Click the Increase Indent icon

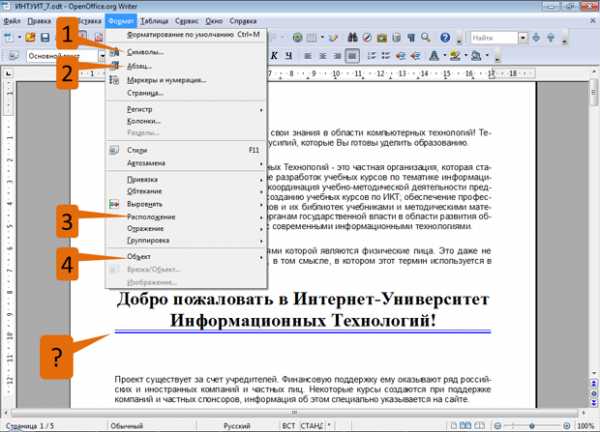pyautogui.click(x=416, y=56)
